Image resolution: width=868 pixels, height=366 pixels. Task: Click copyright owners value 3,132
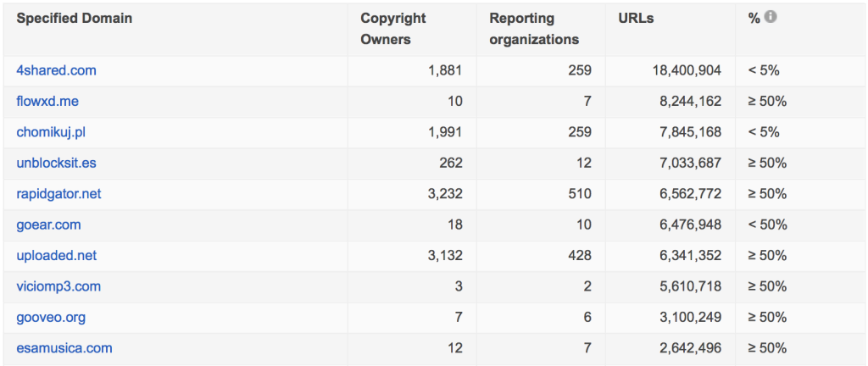pyautogui.click(x=446, y=256)
